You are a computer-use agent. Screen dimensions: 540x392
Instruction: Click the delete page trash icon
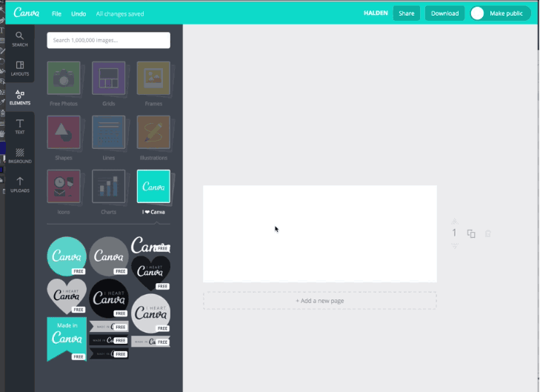(x=488, y=233)
